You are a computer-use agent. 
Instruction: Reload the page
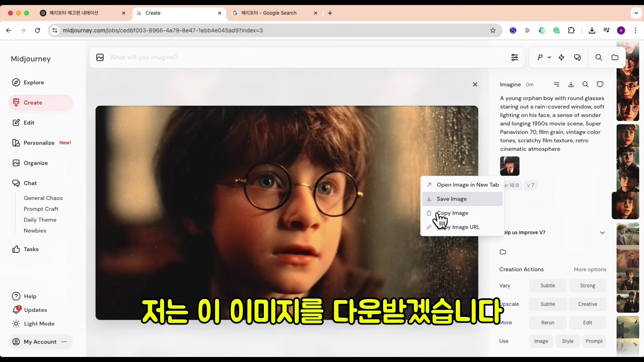(37, 31)
